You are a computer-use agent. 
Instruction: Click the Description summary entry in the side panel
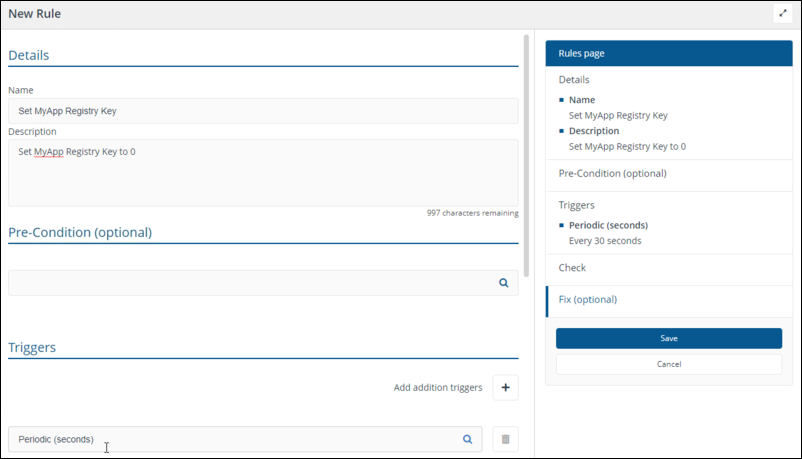pos(593,131)
